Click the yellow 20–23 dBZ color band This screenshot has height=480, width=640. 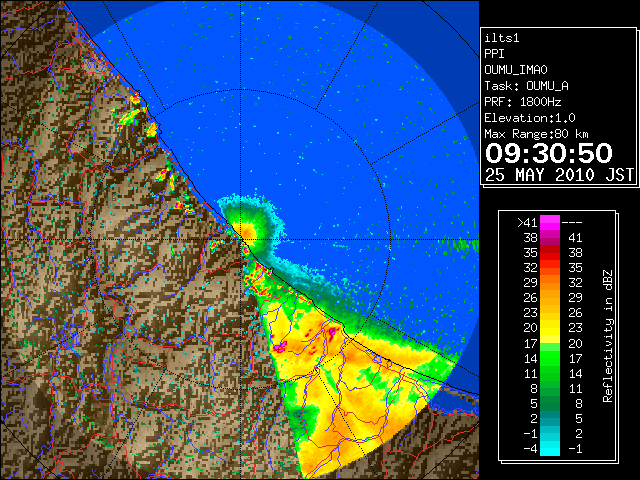(x=550, y=328)
